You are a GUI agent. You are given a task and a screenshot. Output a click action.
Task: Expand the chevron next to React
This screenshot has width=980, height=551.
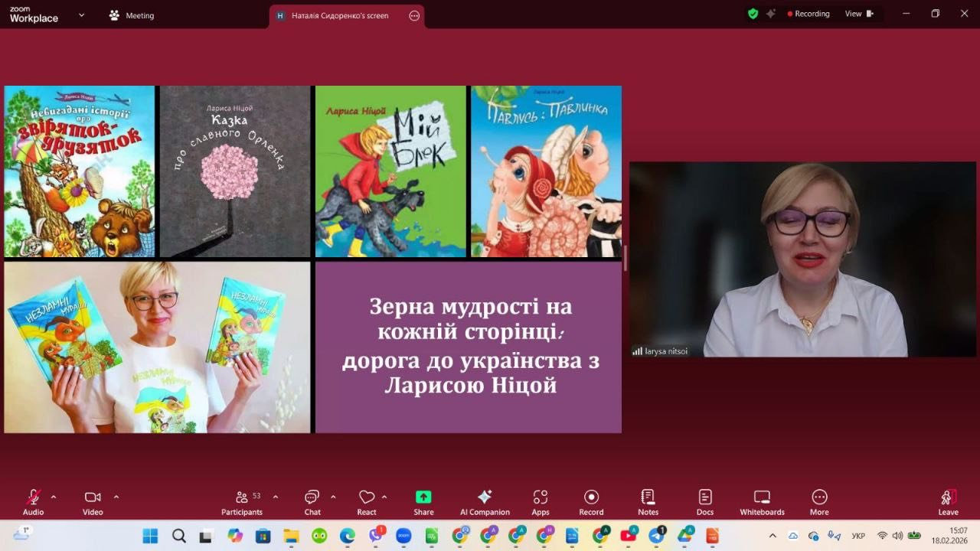tap(384, 497)
